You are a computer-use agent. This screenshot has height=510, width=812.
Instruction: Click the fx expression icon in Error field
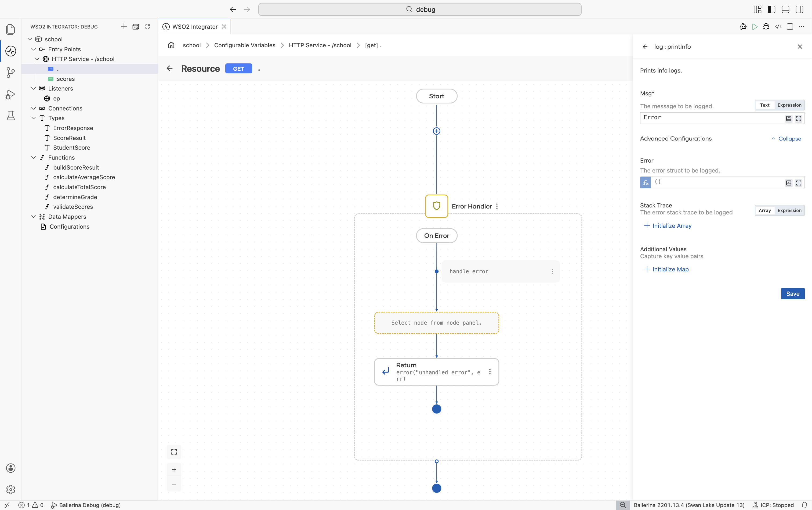tap(646, 182)
